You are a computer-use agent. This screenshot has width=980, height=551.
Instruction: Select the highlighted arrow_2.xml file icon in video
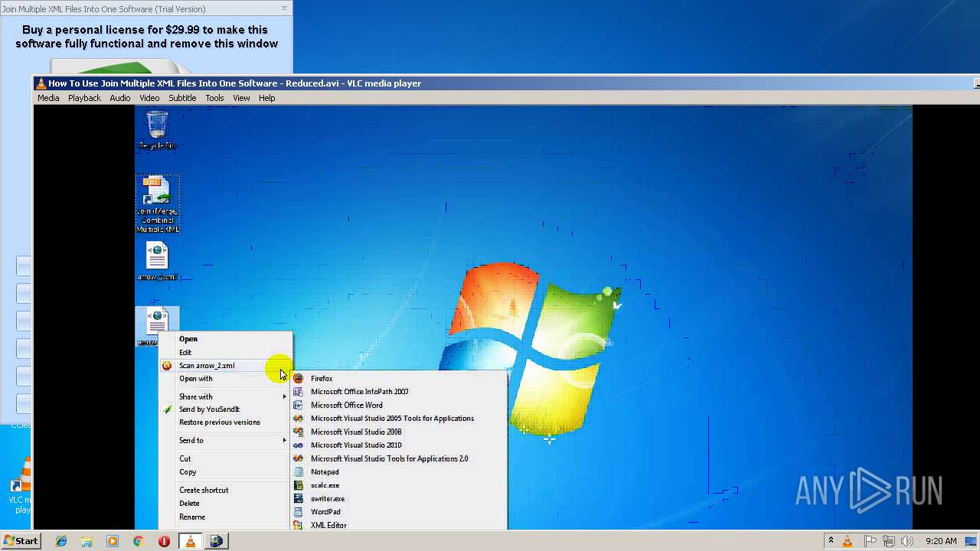157,321
